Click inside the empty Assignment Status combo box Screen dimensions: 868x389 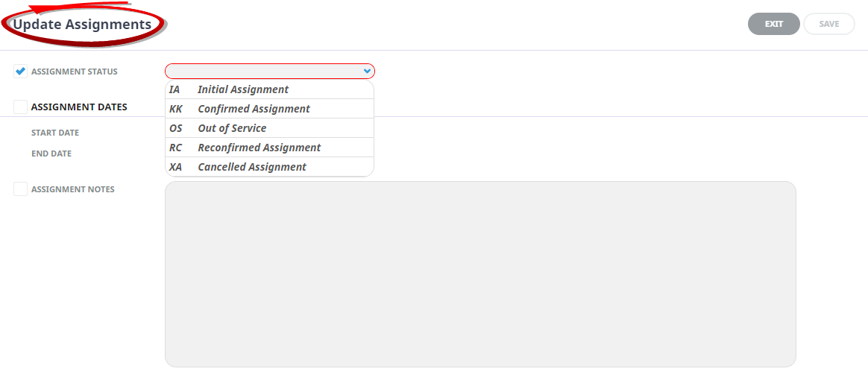coord(270,71)
